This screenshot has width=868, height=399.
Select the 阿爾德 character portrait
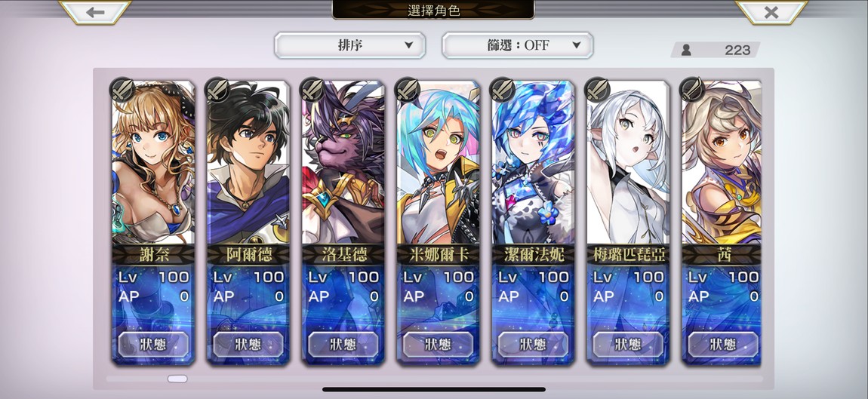[x=248, y=162]
